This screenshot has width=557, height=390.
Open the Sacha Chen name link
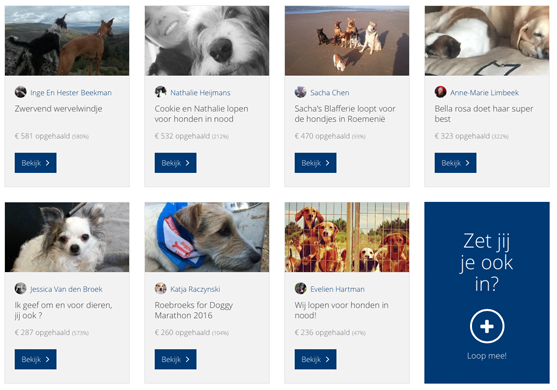click(x=330, y=93)
